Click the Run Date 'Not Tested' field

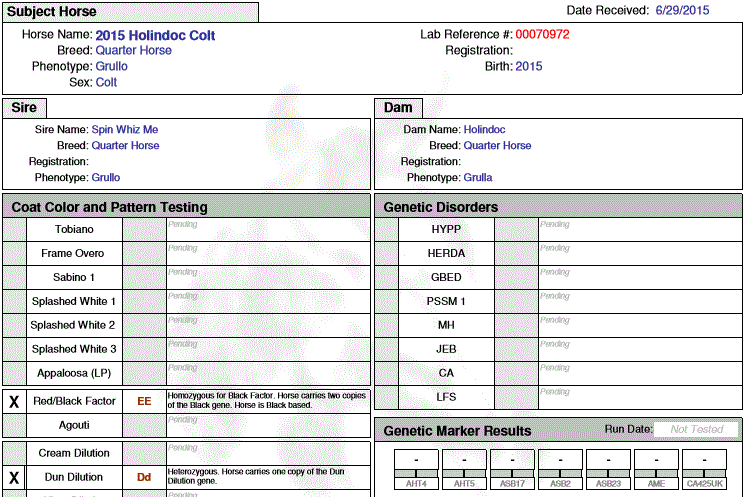tap(697, 429)
